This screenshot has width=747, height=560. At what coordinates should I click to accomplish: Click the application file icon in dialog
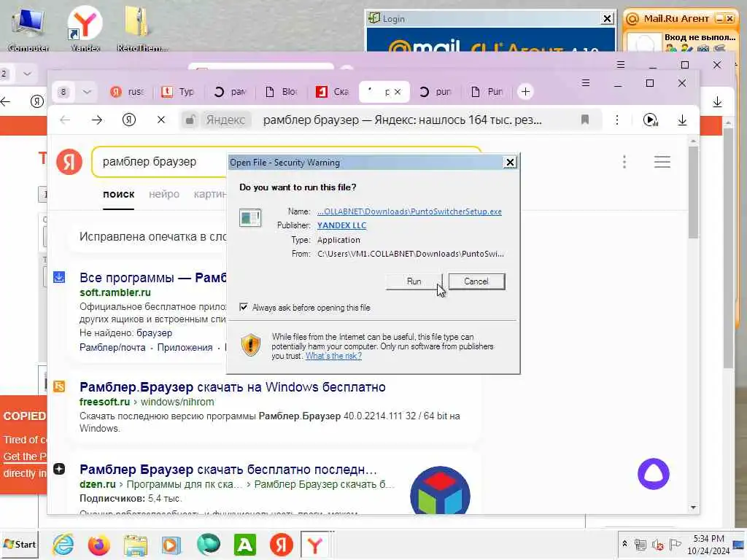click(250, 218)
